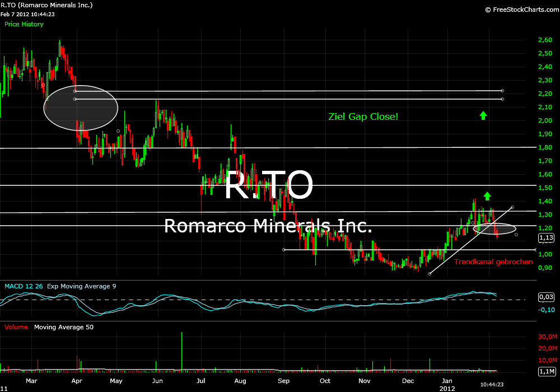Click the Jun label on the time axis
This screenshot has height=392, width=560.
[x=157, y=381]
